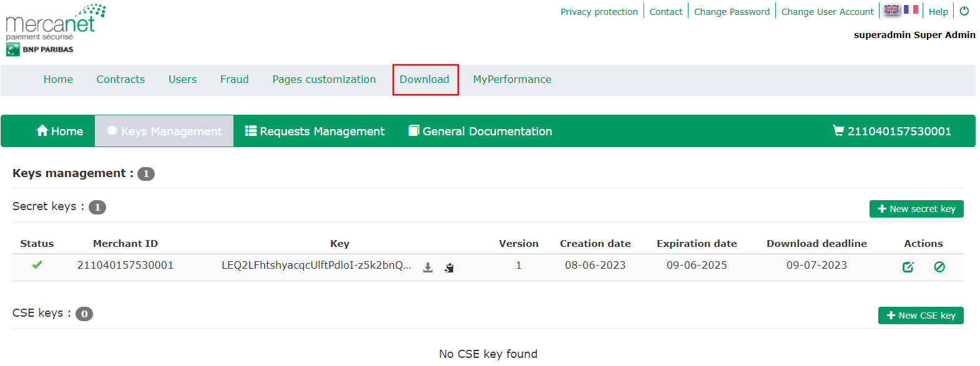This screenshot has height=366, width=980.
Task: Revoke the secret key with ban icon
Action: coord(939,267)
